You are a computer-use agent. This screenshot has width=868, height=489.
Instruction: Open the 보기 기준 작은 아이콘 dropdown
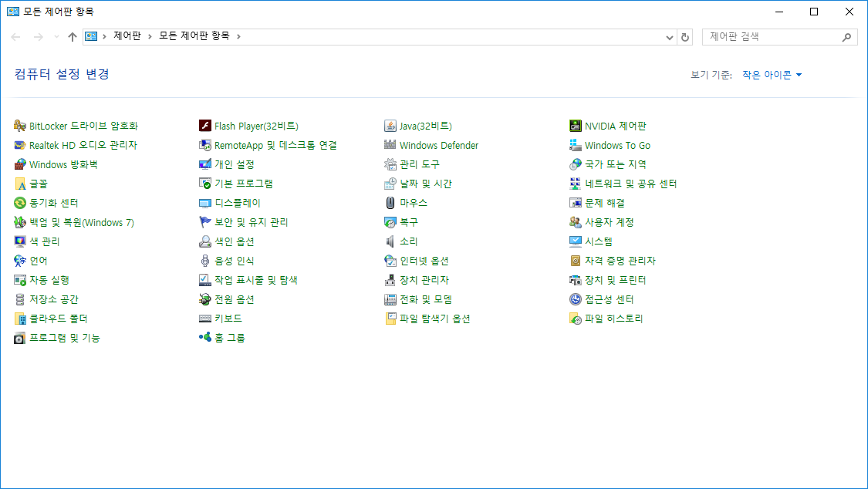point(772,76)
